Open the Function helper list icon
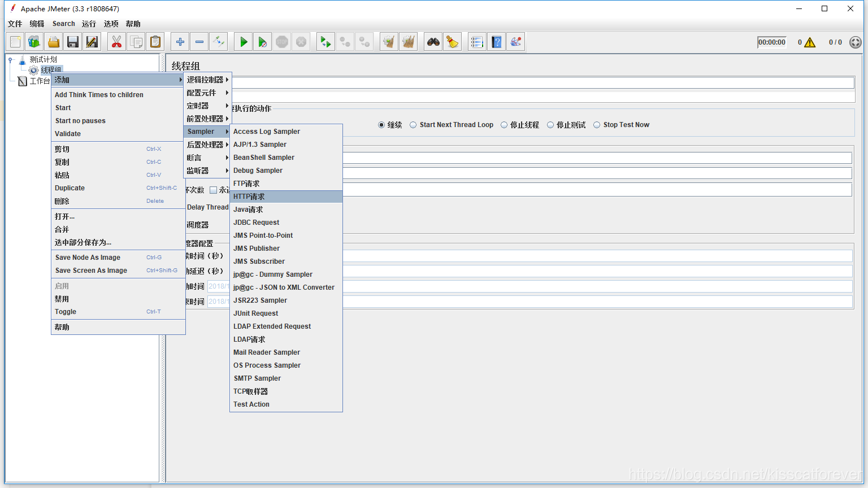Viewport: 868px width, 488px height. pyautogui.click(x=478, y=42)
